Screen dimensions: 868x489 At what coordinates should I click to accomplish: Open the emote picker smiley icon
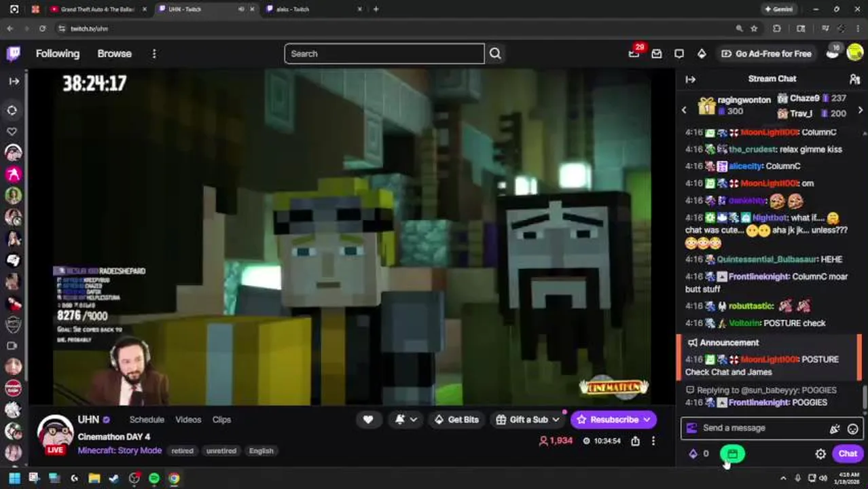[852, 429]
